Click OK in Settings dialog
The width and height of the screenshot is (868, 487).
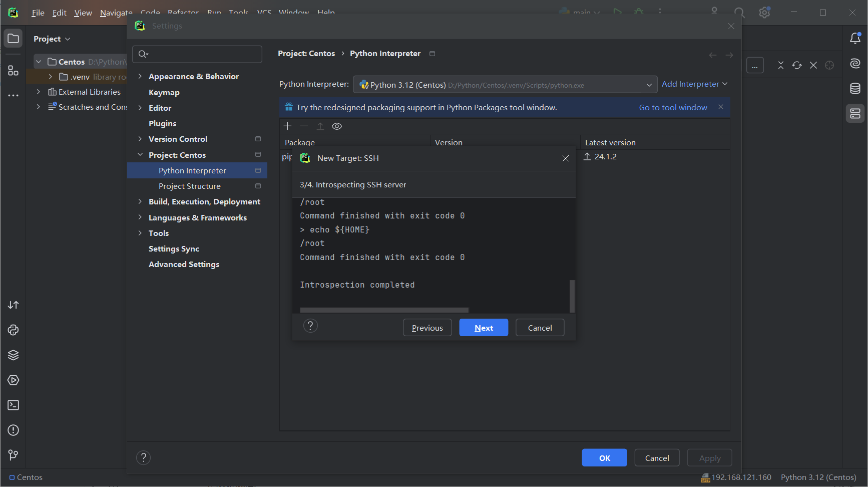pyautogui.click(x=604, y=458)
